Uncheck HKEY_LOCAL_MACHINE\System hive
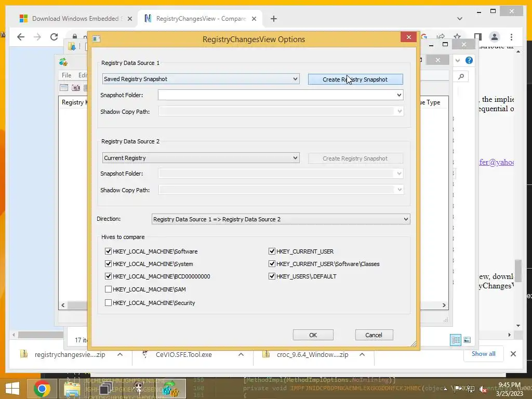Screen dimensions: 532x399 tap(108, 263)
